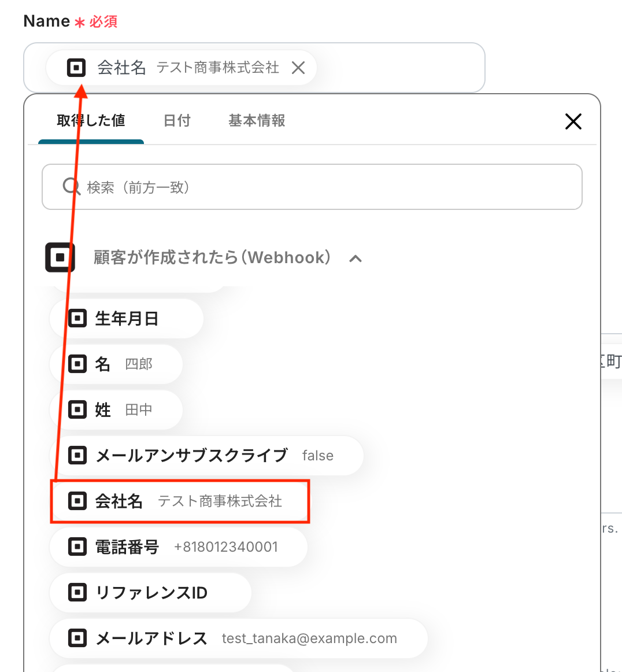Focus the 検索（前方一致） search box
Viewport: 622px width, 672px height.
[312, 187]
